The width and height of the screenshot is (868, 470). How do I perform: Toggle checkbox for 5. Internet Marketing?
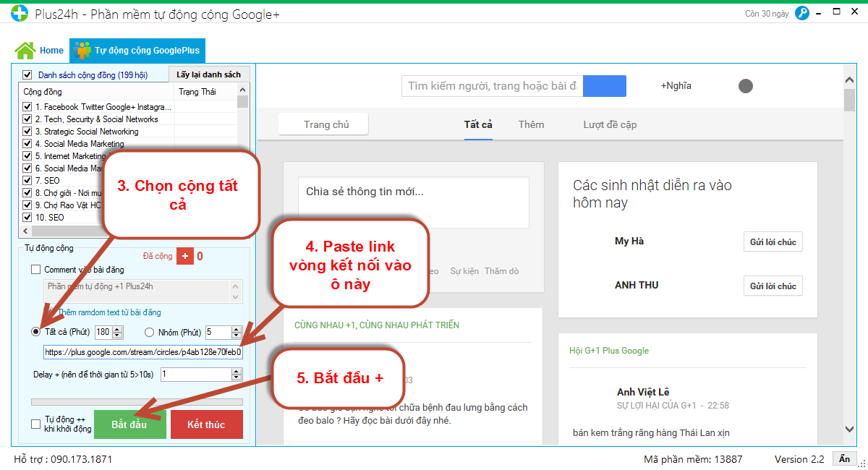(x=27, y=156)
